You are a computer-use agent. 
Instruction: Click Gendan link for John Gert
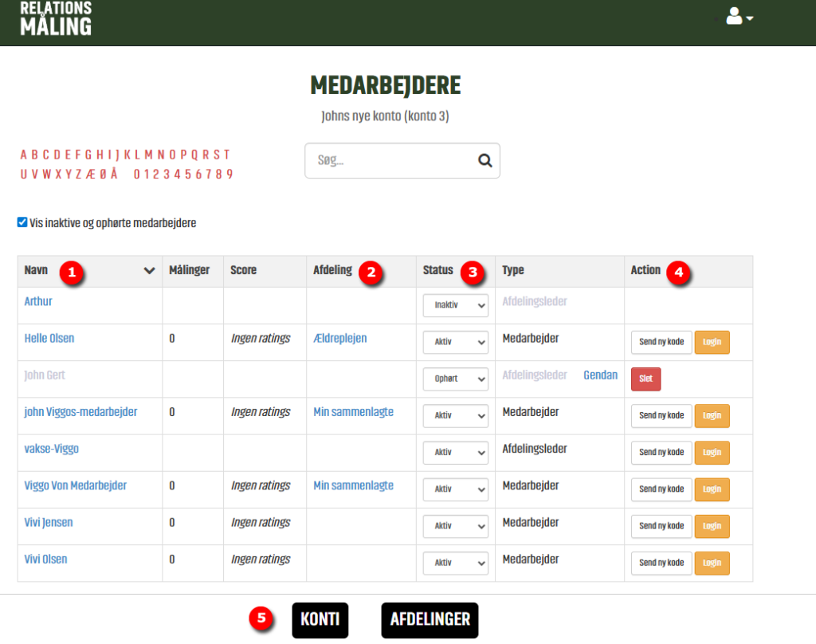coord(600,375)
